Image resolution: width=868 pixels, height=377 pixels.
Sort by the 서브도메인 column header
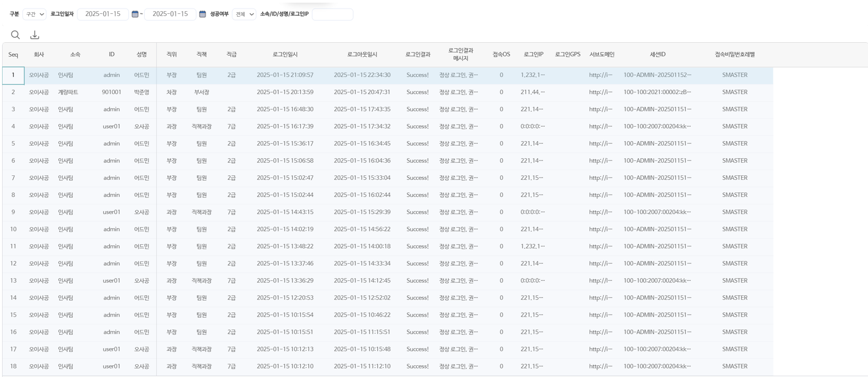pos(602,55)
